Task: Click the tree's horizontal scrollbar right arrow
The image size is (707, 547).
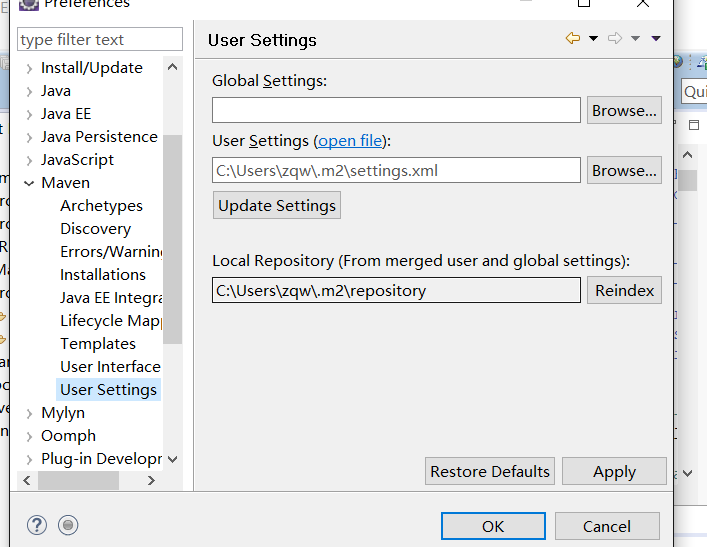Action: tap(151, 481)
